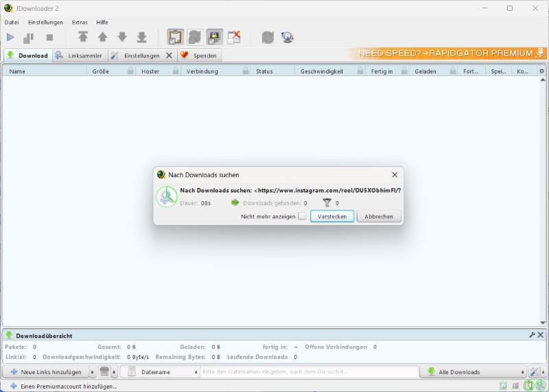This screenshot has height=392, width=549.
Task: Open the Spenden tab
Action: 200,56
